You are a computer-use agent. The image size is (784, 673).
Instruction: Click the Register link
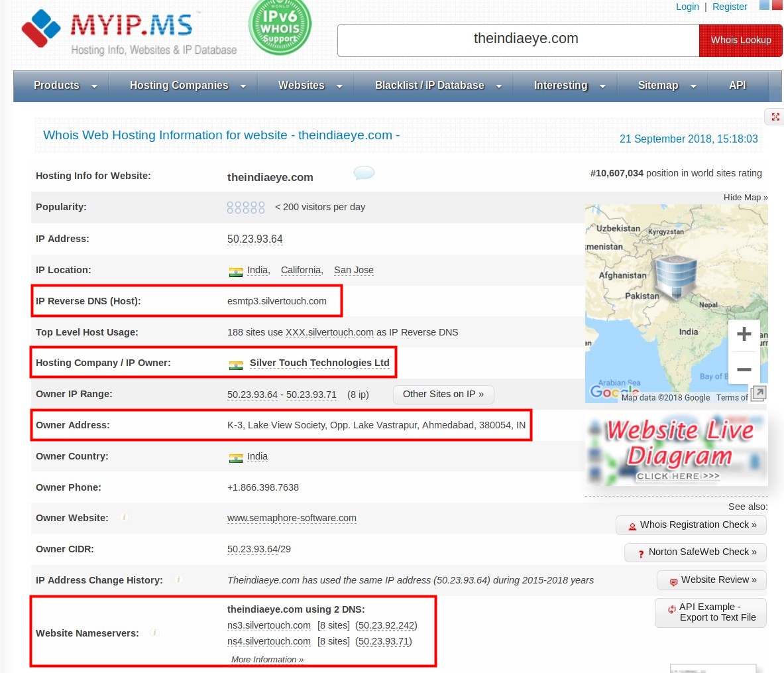click(730, 7)
